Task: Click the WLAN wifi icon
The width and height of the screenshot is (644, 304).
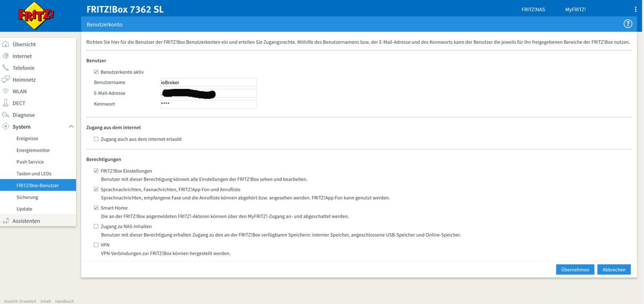Action: (6, 92)
